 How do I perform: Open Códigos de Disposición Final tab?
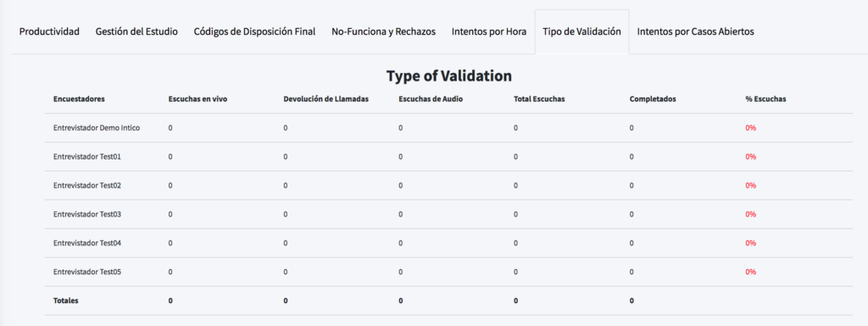click(x=254, y=31)
